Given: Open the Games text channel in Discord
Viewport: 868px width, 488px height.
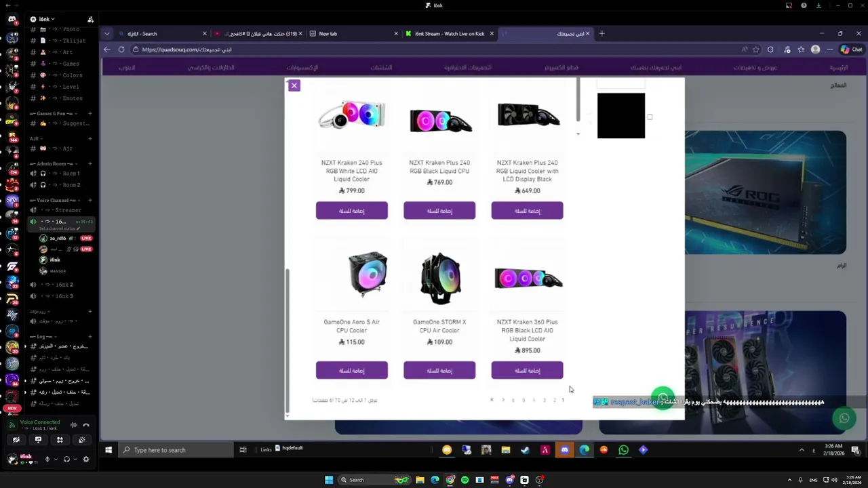Looking at the screenshot, I should [x=62, y=64].
